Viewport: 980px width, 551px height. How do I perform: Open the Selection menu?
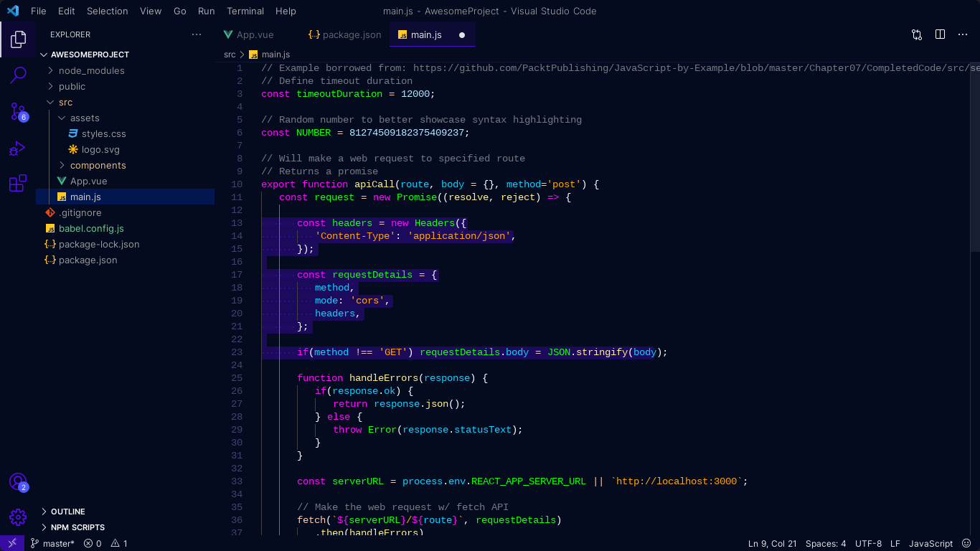107,11
